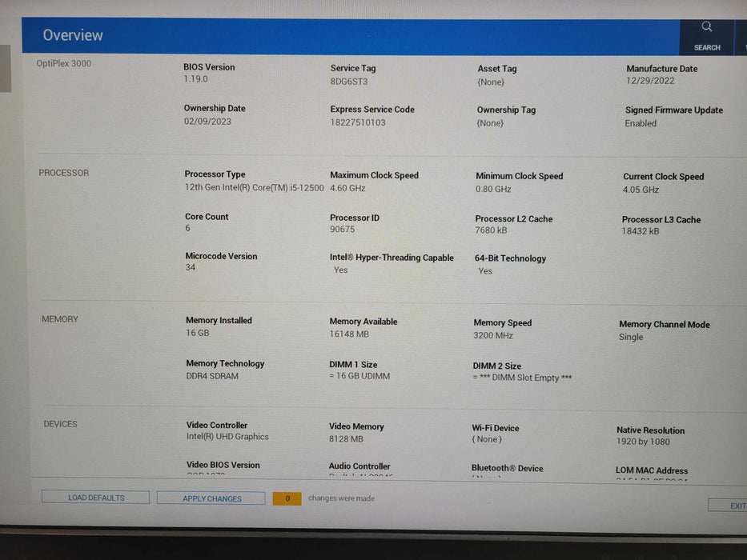Click the LOM MAC Address label
This screenshot has height=560, width=747.
coord(652,470)
